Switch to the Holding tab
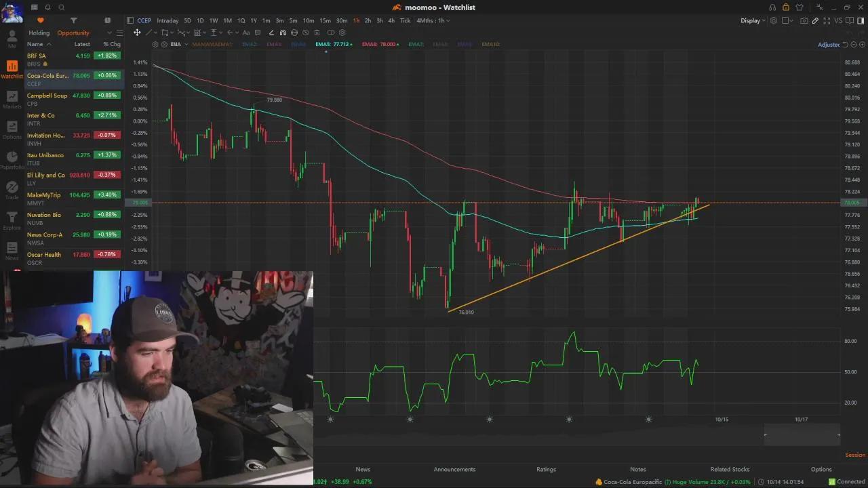 pyautogui.click(x=39, y=33)
